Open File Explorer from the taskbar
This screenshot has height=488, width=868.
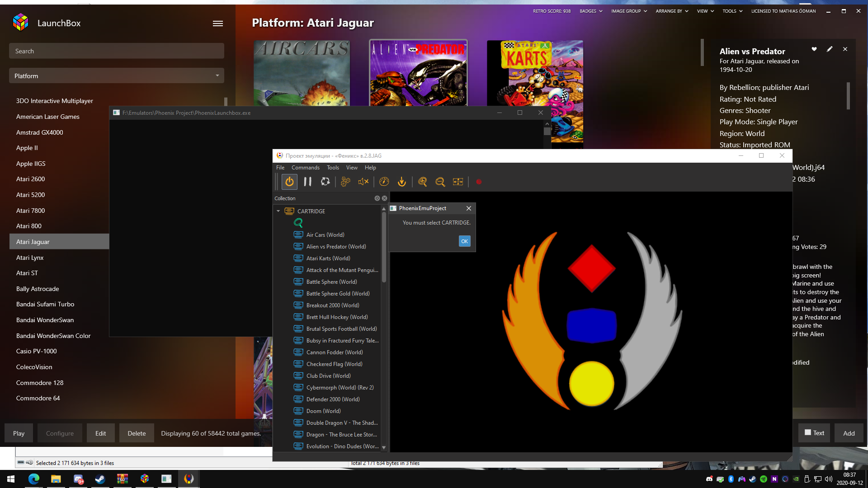click(56, 479)
